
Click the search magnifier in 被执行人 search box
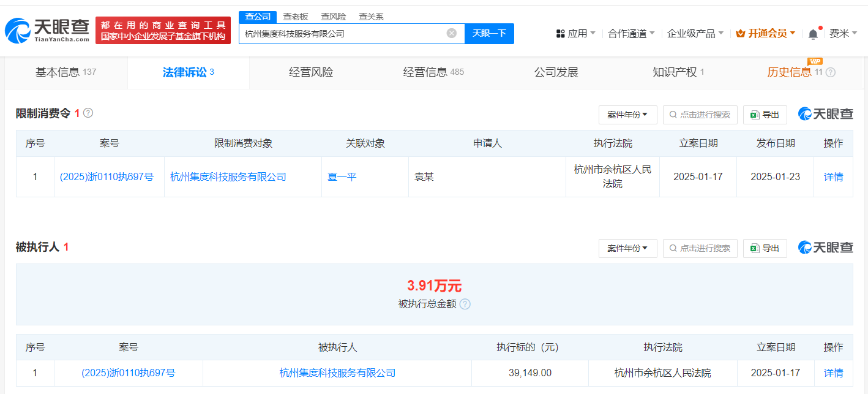[x=673, y=248]
